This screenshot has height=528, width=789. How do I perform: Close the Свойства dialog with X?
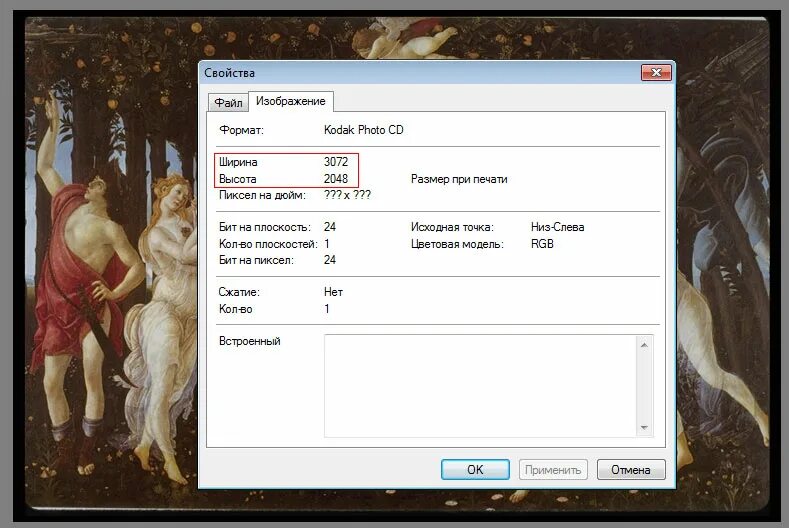click(656, 72)
